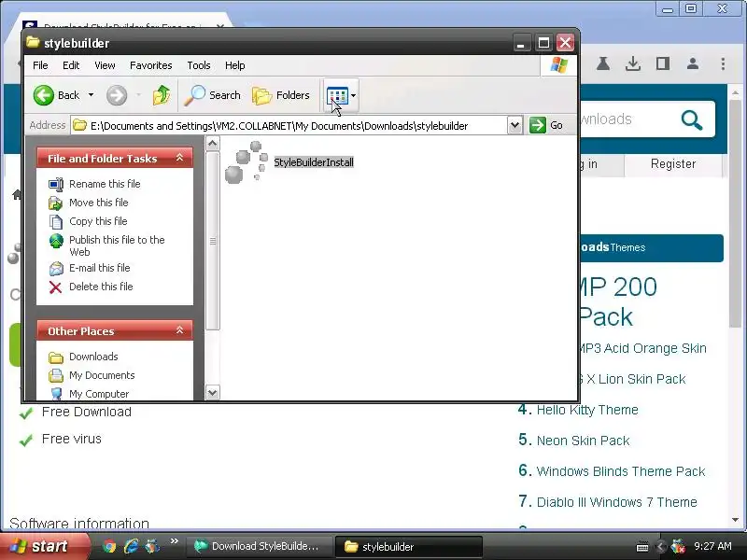Image resolution: width=747 pixels, height=560 pixels.
Task: Click the Back arrow icon in Explorer
Action: tap(43, 95)
